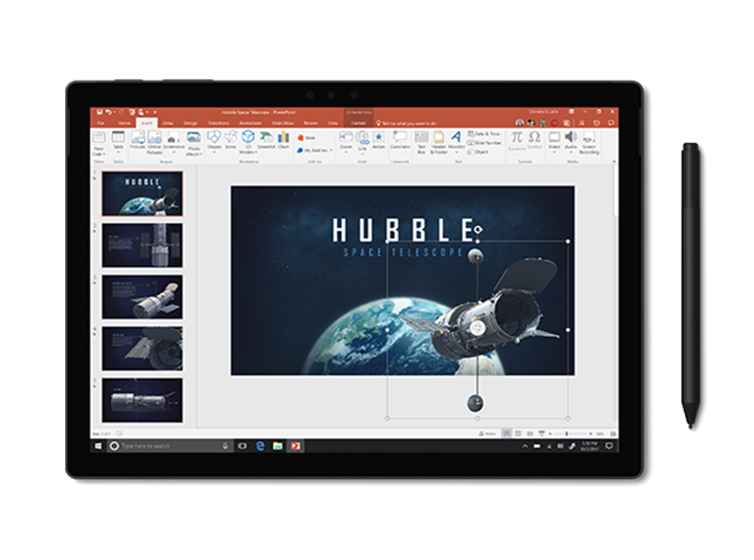The height and width of the screenshot is (560, 754).
Task: Click the Type here to search box
Action: [170, 446]
